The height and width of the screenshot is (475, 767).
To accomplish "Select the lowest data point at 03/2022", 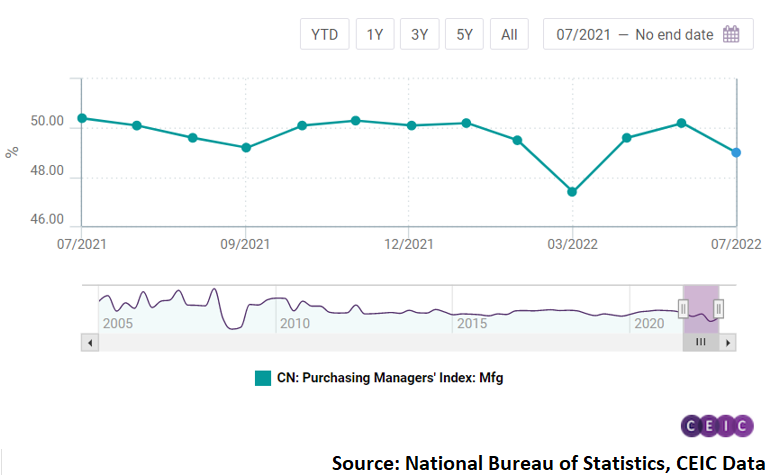I will [572, 192].
